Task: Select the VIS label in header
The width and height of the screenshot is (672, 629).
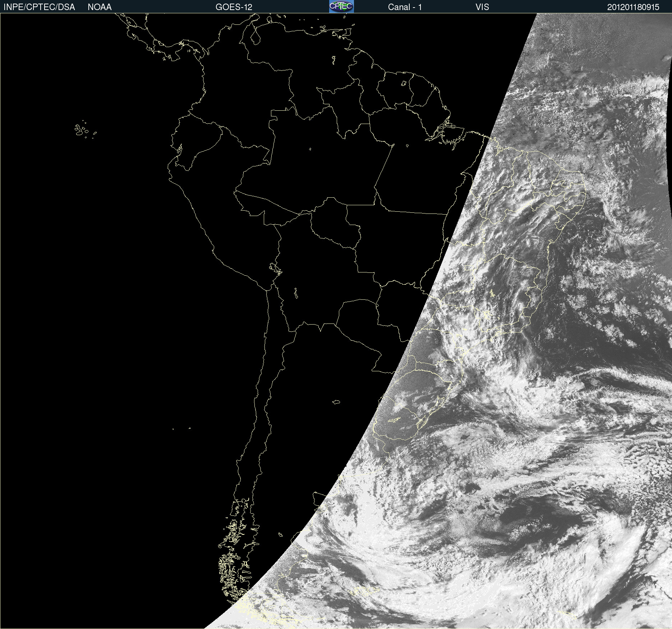Action: (x=482, y=7)
